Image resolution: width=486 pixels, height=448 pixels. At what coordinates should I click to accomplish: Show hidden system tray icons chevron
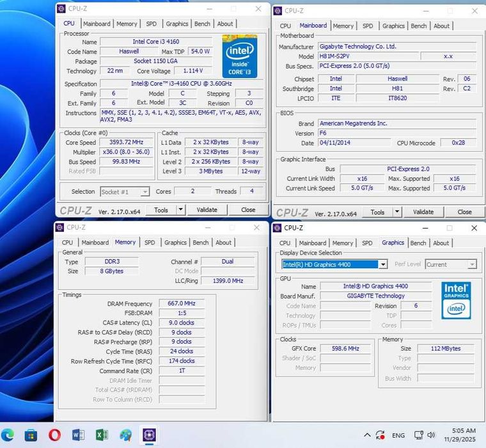coord(367,435)
